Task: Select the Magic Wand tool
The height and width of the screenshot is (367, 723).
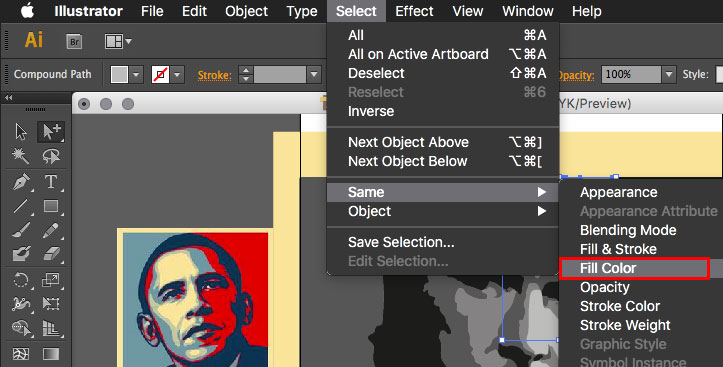Action: 21,156
